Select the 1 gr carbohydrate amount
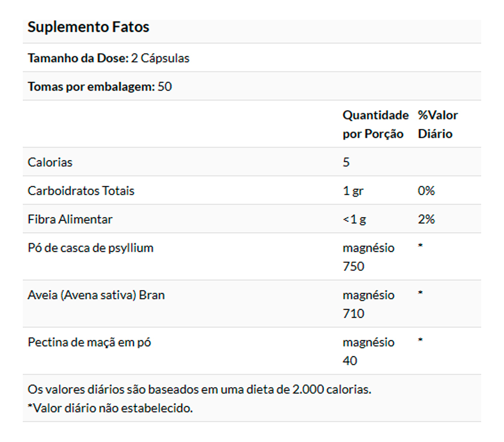Screen dimensions: 504x442 pyautogui.click(x=353, y=191)
